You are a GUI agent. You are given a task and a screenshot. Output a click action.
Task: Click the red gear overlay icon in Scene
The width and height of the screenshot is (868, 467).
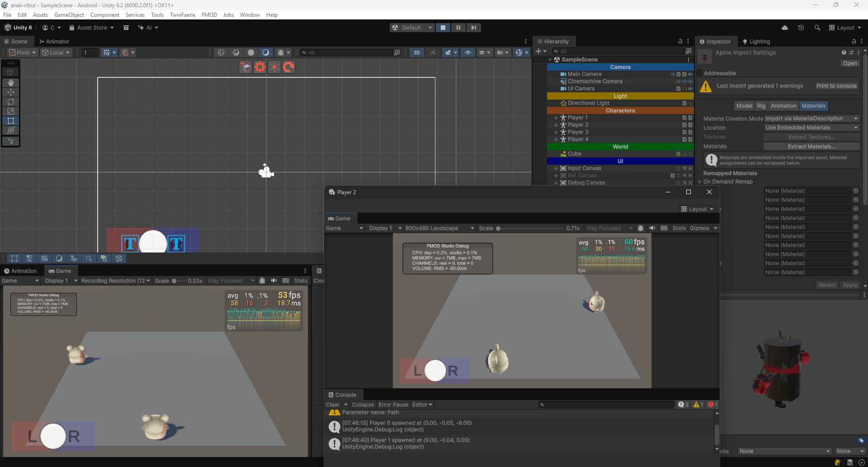tap(260, 67)
